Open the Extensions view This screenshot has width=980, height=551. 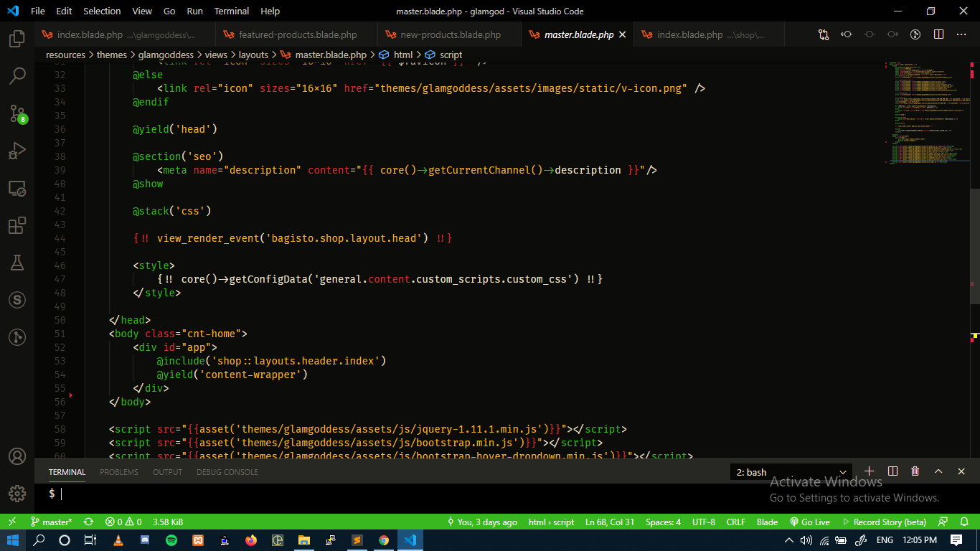pos(17,225)
